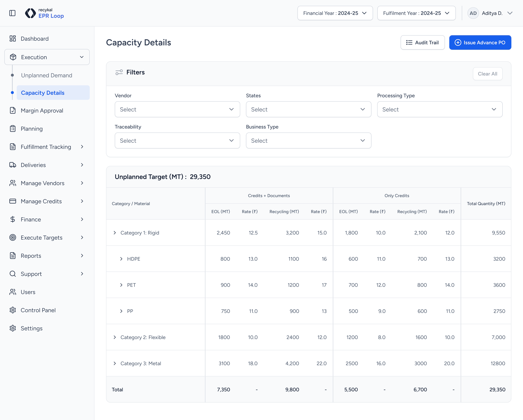Click the Finance dollar icon
Image resolution: width=523 pixels, height=420 pixels.
(x=13, y=219)
